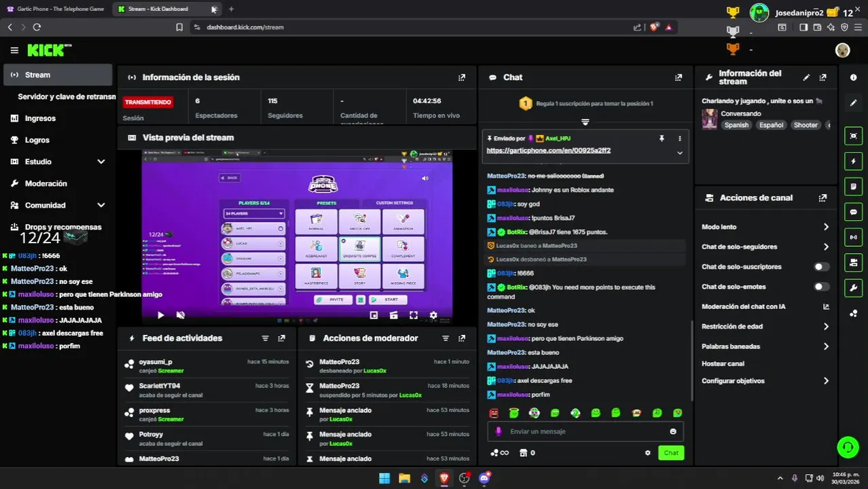The image size is (868, 489).
Task: Open filter options in Acciones de moderador
Action: tap(446, 338)
